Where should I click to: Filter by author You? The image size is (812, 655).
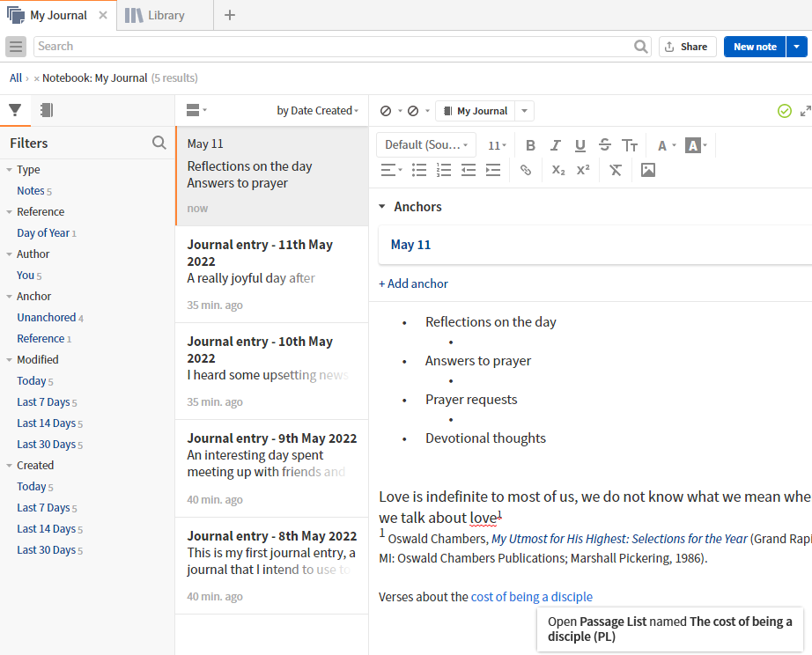26,276
